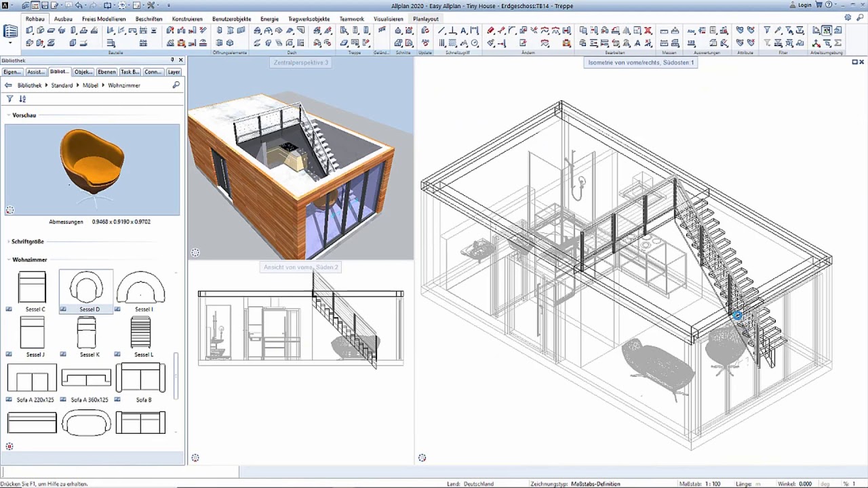The width and height of the screenshot is (868, 488).
Task: Open the Task Board palette tab
Action: (x=130, y=72)
